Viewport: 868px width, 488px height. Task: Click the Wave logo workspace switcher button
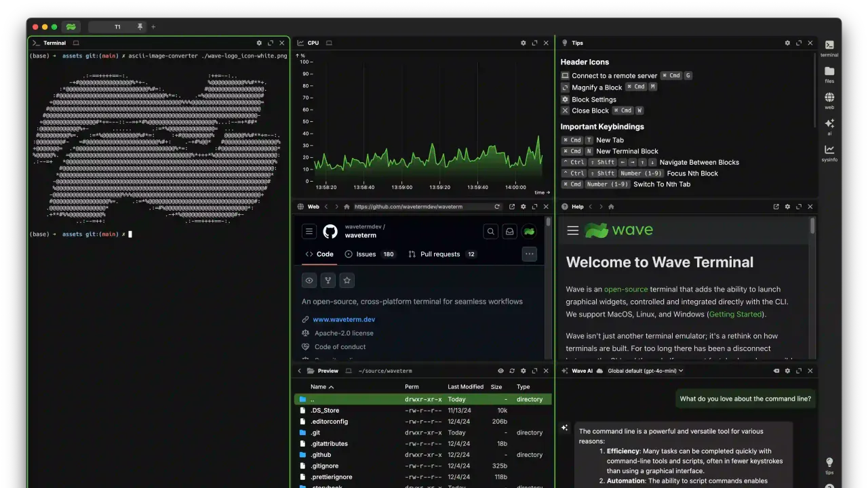tap(71, 26)
